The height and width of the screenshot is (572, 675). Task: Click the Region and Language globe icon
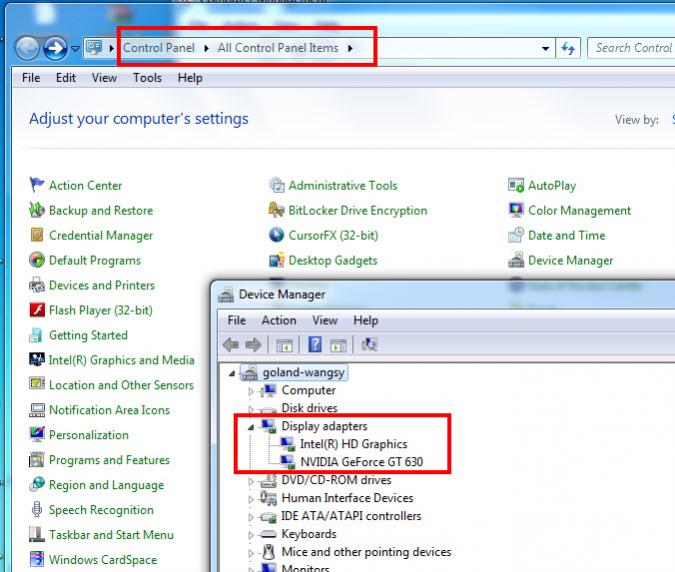37,485
